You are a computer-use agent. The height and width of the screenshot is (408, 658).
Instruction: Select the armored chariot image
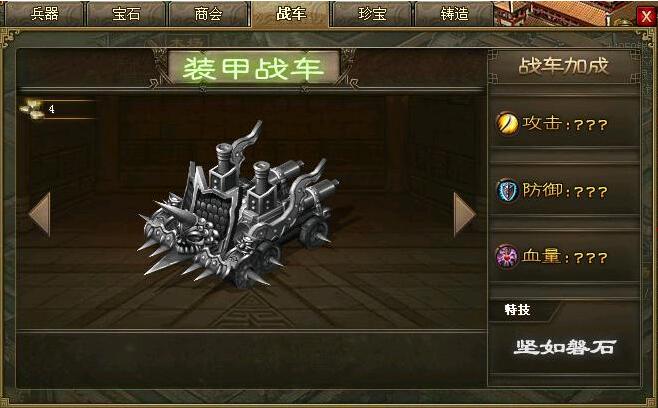(238, 206)
